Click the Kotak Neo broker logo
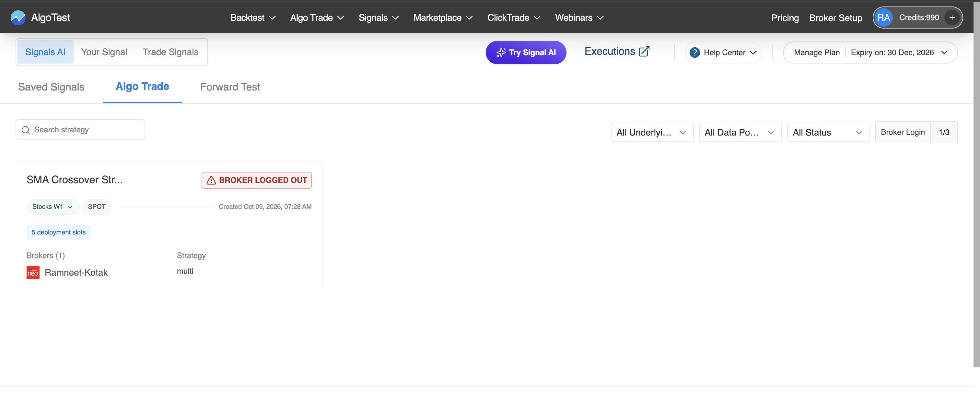The width and height of the screenshot is (980, 393). [x=33, y=272]
